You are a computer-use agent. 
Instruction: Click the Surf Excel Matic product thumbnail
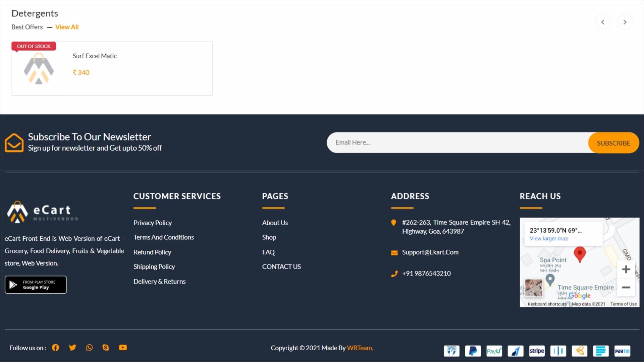point(39,68)
